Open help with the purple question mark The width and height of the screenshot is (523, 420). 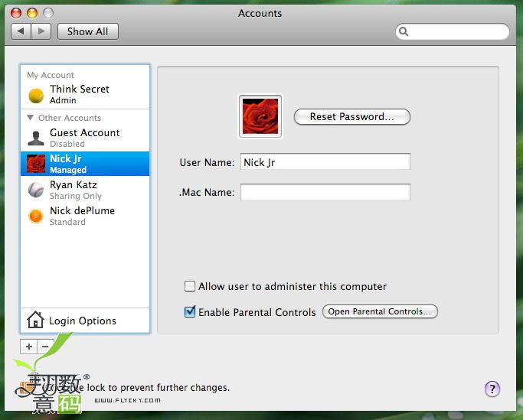click(492, 389)
